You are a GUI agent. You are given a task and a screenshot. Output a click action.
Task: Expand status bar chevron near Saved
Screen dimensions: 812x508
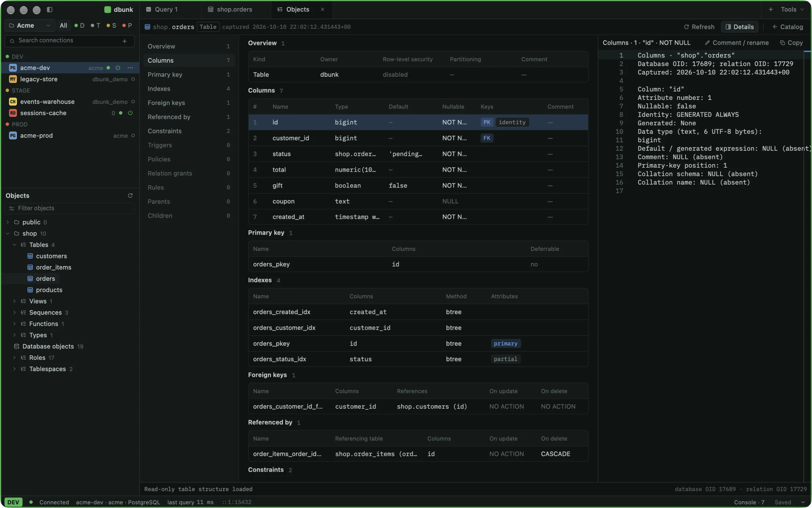[803, 502]
